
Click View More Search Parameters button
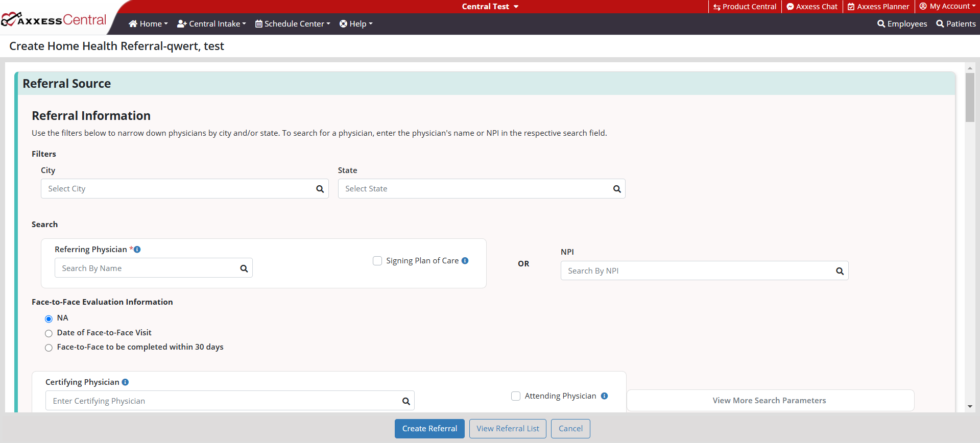pos(770,401)
